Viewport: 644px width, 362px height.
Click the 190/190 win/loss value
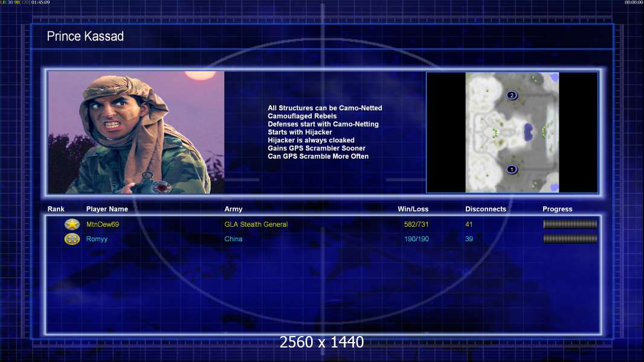416,239
